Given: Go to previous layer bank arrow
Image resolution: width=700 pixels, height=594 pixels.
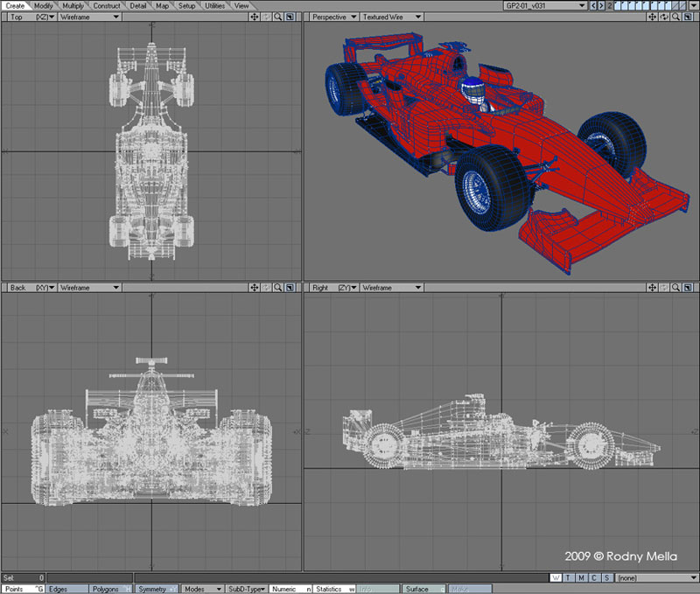Looking at the screenshot, I should [593, 5].
